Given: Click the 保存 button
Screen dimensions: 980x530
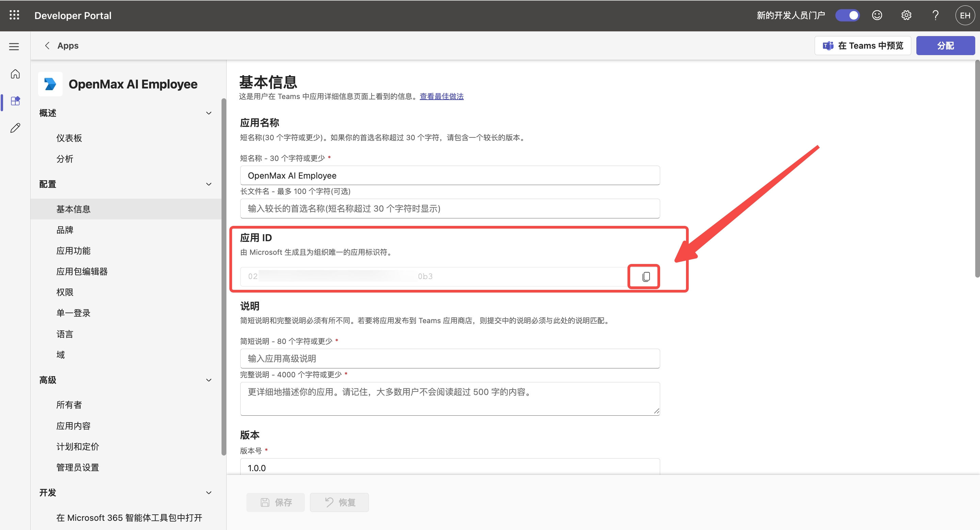Looking at the screenshot, I should 275,502.
